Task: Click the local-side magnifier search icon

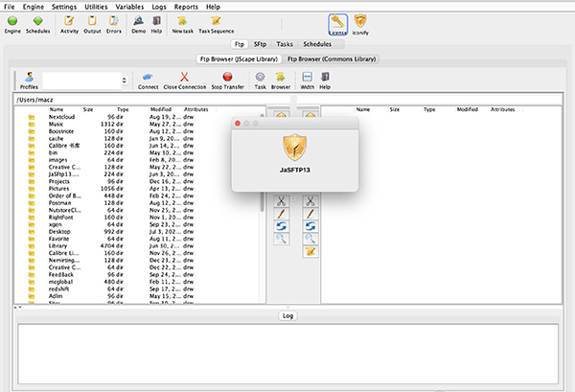Action: 281,239
